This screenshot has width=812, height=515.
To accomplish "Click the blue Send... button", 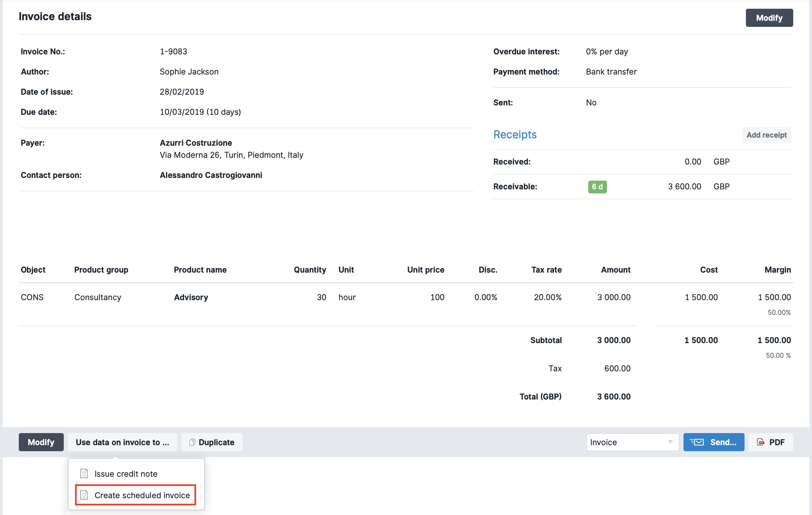I will [714, 442].
